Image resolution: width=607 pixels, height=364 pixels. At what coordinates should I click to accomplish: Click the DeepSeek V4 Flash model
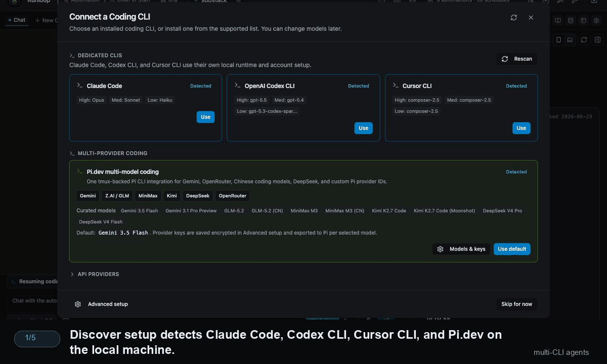click(101, 222)
